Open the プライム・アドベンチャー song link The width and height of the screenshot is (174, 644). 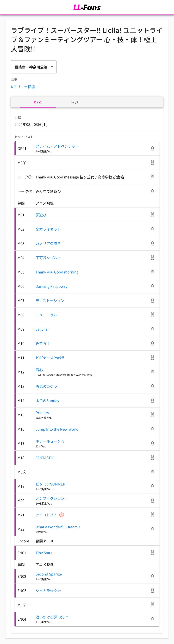(x=57, y=146)
